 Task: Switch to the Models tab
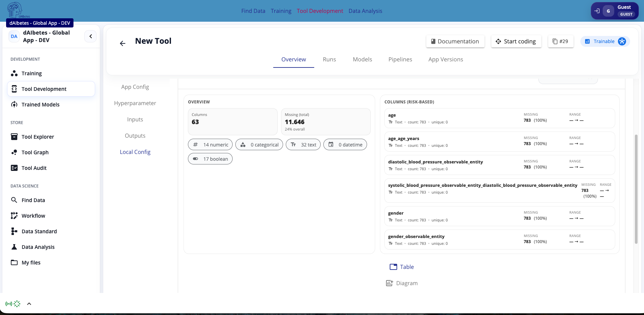362,59
